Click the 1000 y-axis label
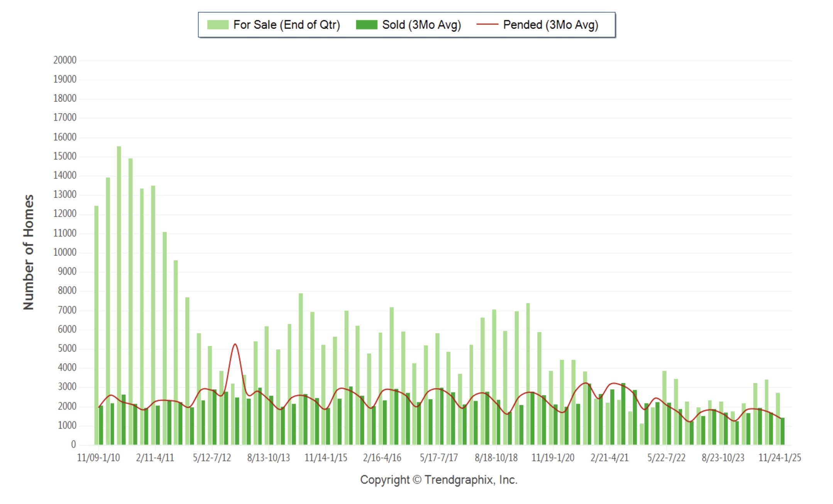 67,425
